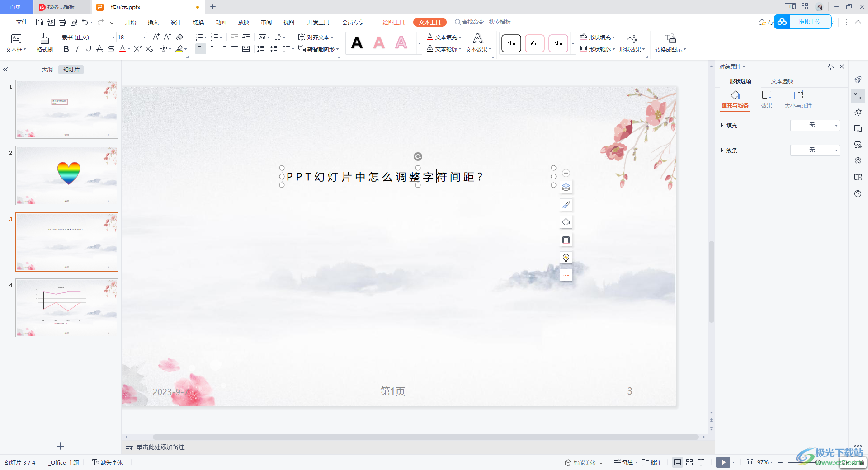Click 转智能图形 button

318,49
